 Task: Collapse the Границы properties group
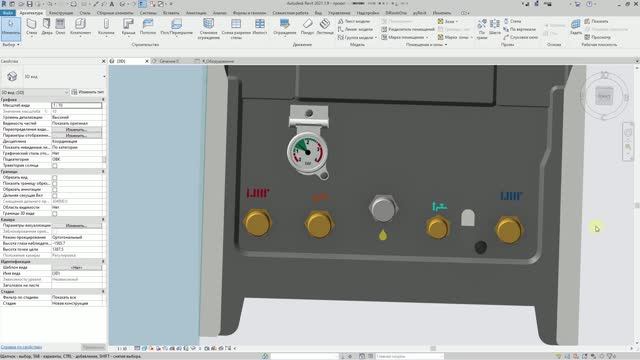click(103, 172)
